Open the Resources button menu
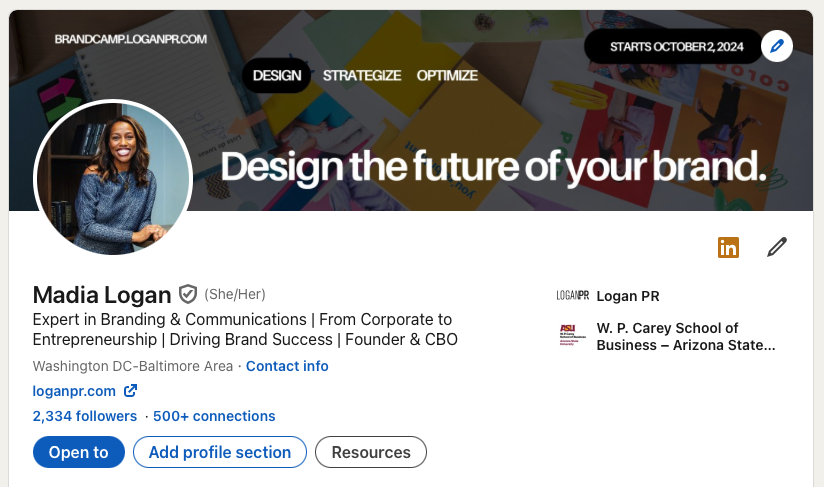This screenshot has width=824, height=487. click(371, 452)
